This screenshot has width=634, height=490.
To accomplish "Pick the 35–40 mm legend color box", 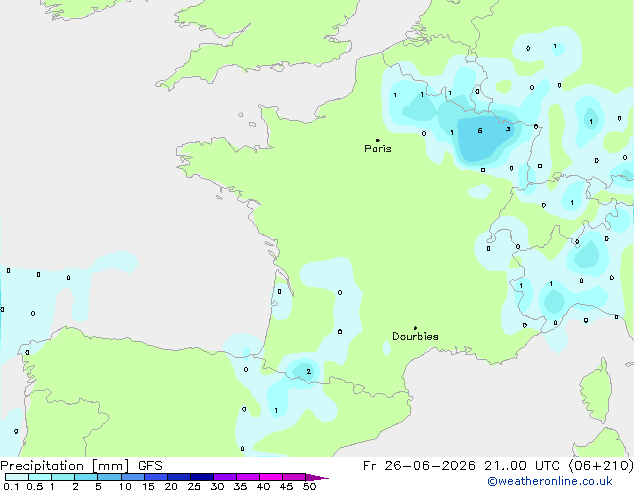I will (248, 477).
